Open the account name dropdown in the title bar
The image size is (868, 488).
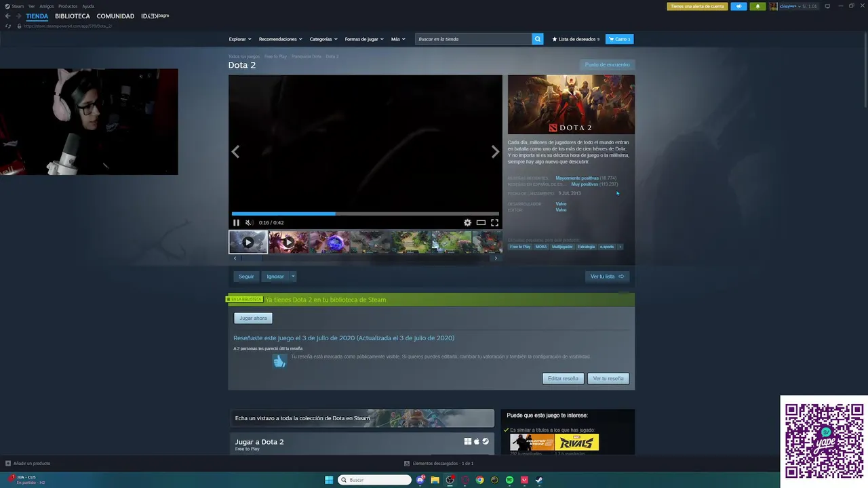[793, 6]
